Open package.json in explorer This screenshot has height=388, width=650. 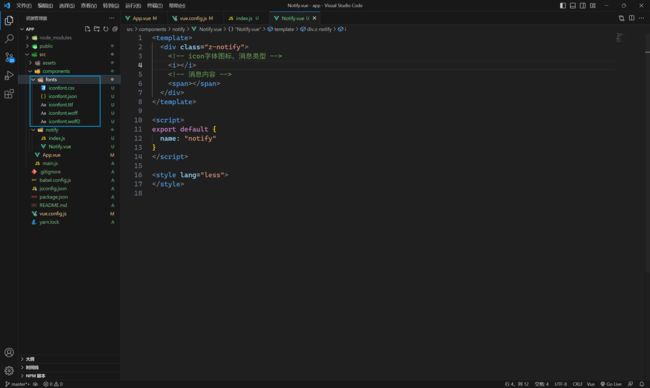point(53,197)
